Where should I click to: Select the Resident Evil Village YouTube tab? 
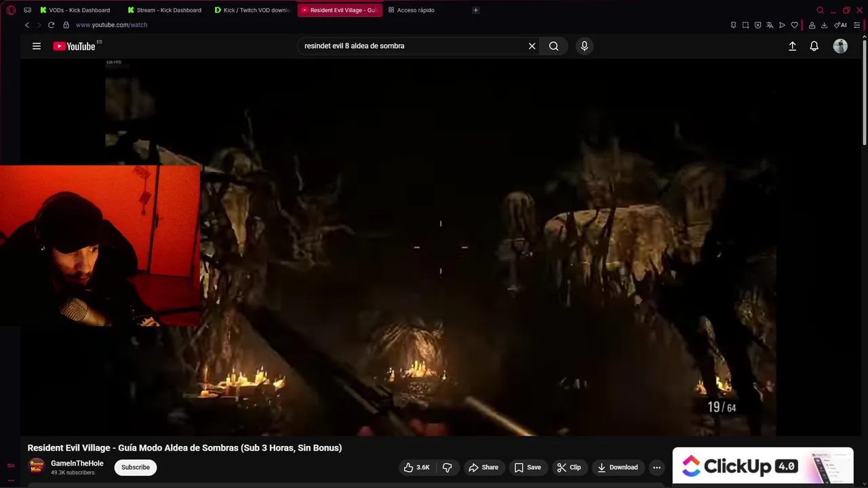(x=340, y=10)
